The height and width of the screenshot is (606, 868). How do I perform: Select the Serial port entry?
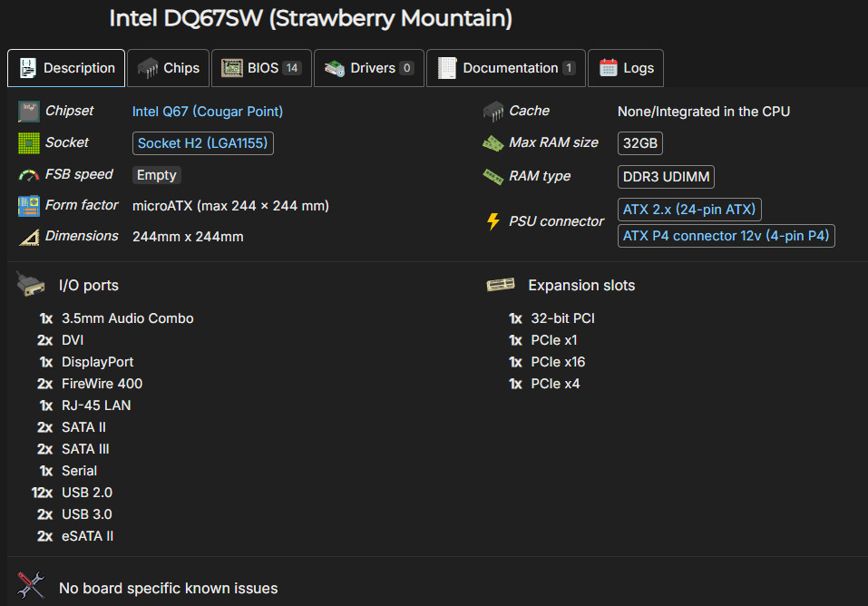[79, 471]
